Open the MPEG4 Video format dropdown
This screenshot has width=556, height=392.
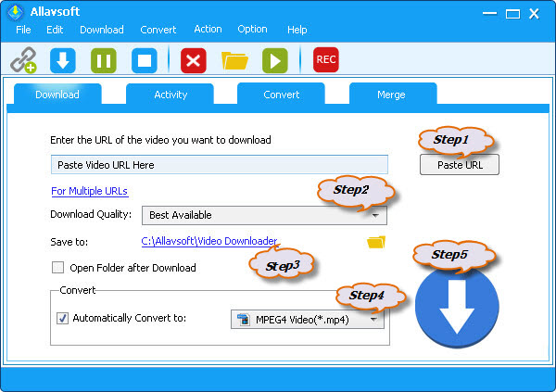coord(308,320)
